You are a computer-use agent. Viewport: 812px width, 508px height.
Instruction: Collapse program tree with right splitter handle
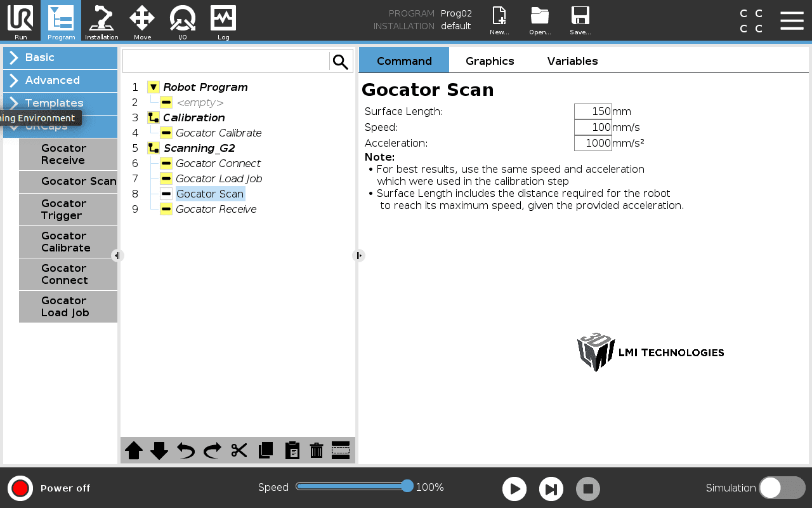(358, 255)
